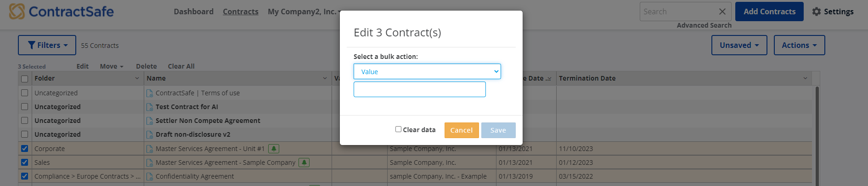The image size is (868, 186).
Task: Enable the Clear data checkbox
Action: click(398, 129)
